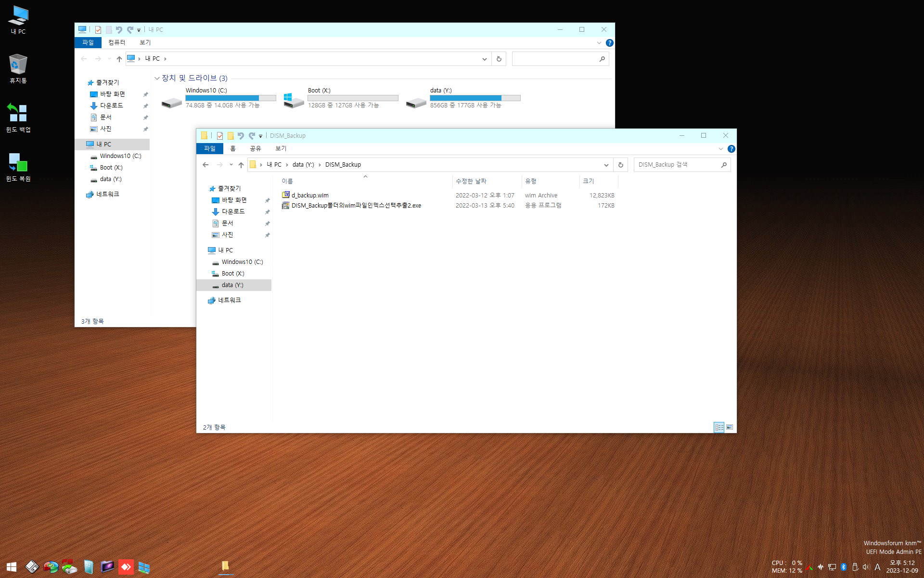Unpin 바탕 화면 in DISM_Backup sidebar
The width and height of the screenshot is (924, 578).
(268, 200)
